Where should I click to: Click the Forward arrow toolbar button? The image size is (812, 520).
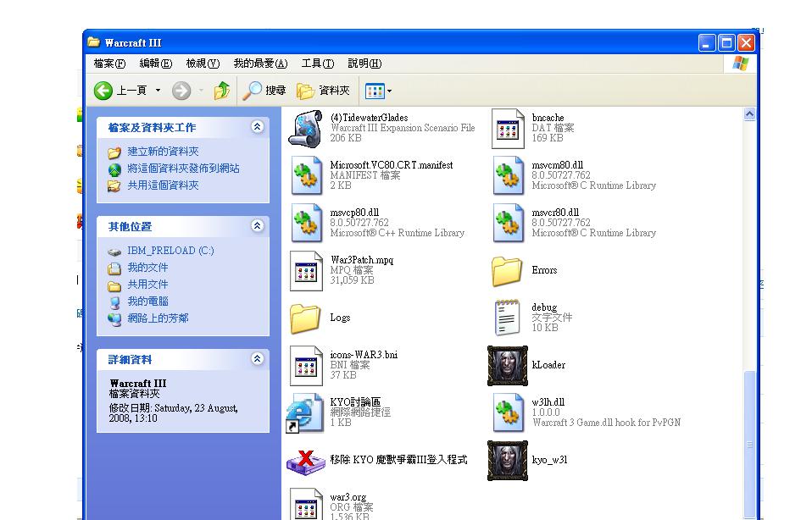[x=181, y=91]
